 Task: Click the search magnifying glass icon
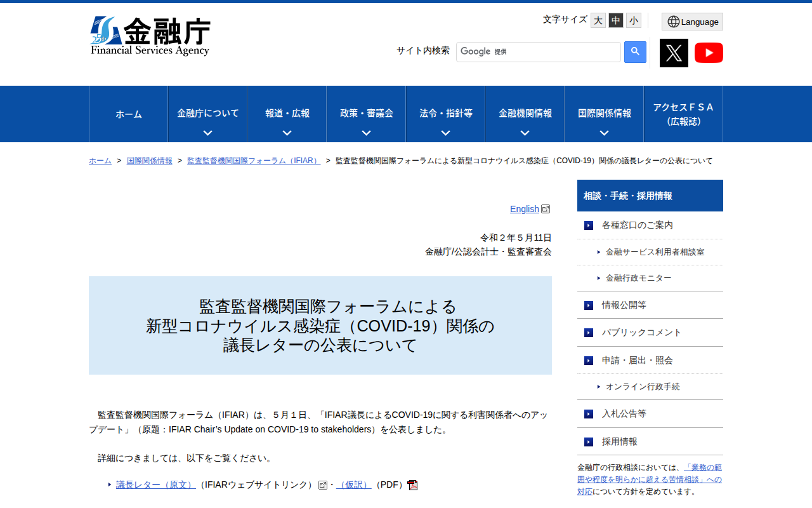click(x=635, y=52)
